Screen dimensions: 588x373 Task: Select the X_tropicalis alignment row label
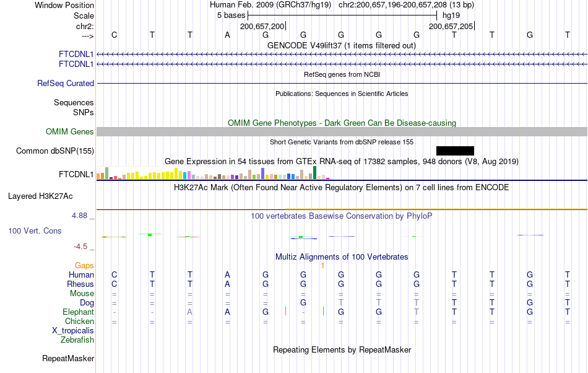[73, 331]
